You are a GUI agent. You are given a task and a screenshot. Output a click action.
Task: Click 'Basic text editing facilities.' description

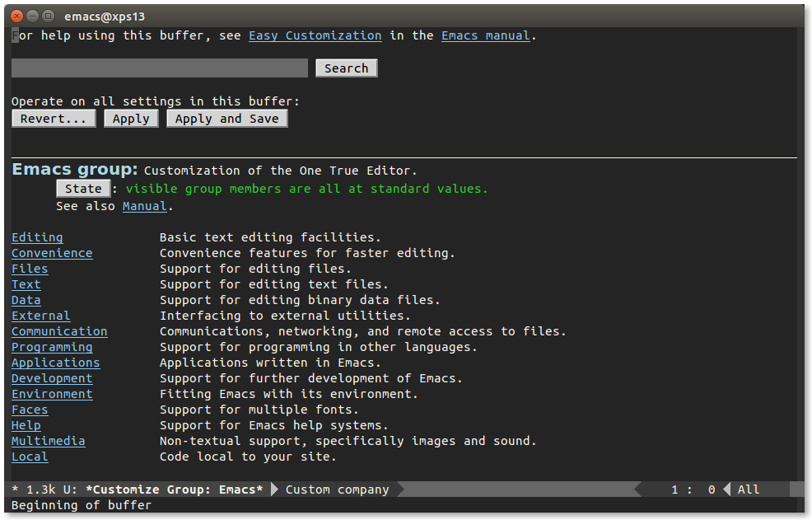click(270, 237)
